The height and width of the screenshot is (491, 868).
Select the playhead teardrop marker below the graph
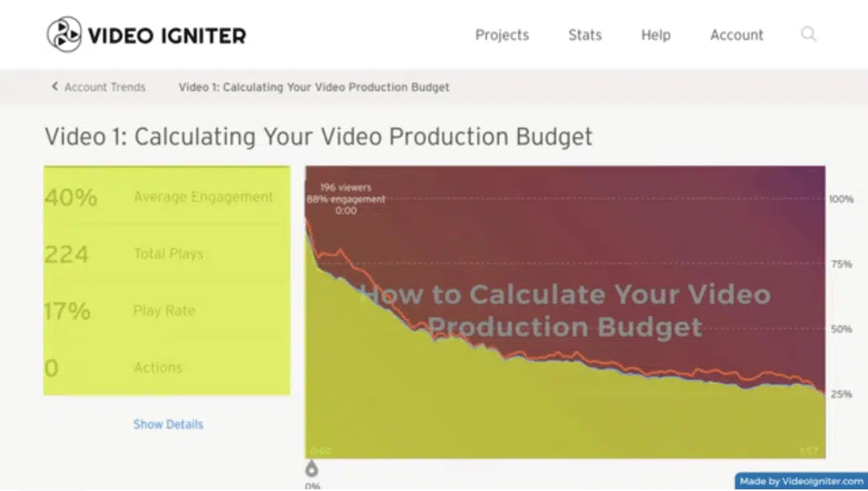tap(312, 468)
